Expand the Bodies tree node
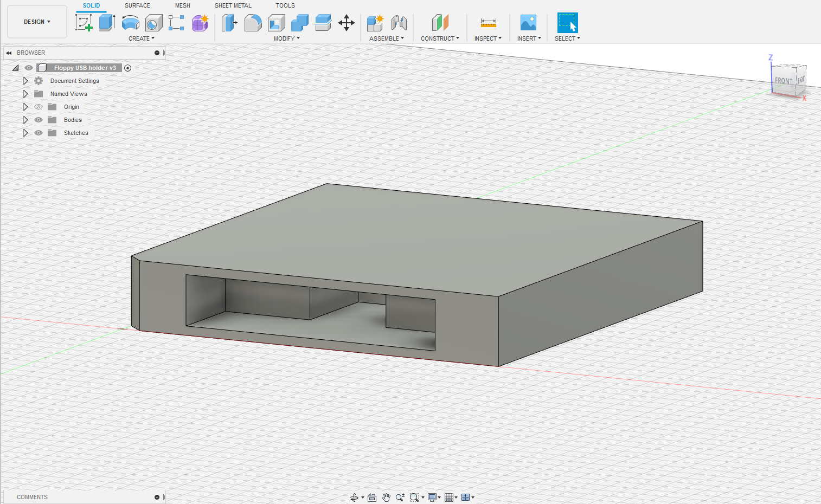This screenshot has width=821, height=504. point(25,120)
